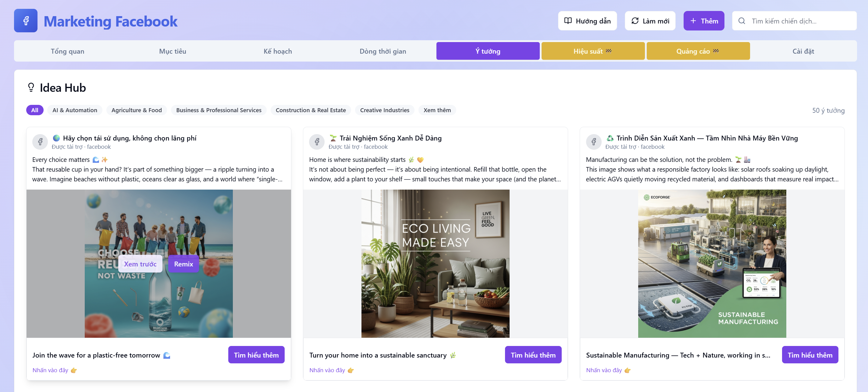The height and width of the screenshot is (392, 868).
Task: Click Facebook avatar on the 'Hãy chọn tái sử dụng' card
Action: [40, 142]
